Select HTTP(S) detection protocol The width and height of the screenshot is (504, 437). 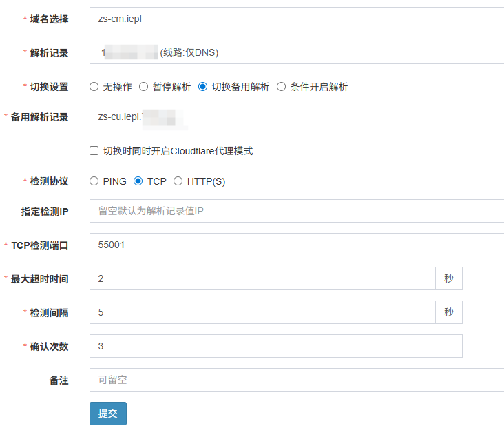pyautogui.click(x=178, y=181)
